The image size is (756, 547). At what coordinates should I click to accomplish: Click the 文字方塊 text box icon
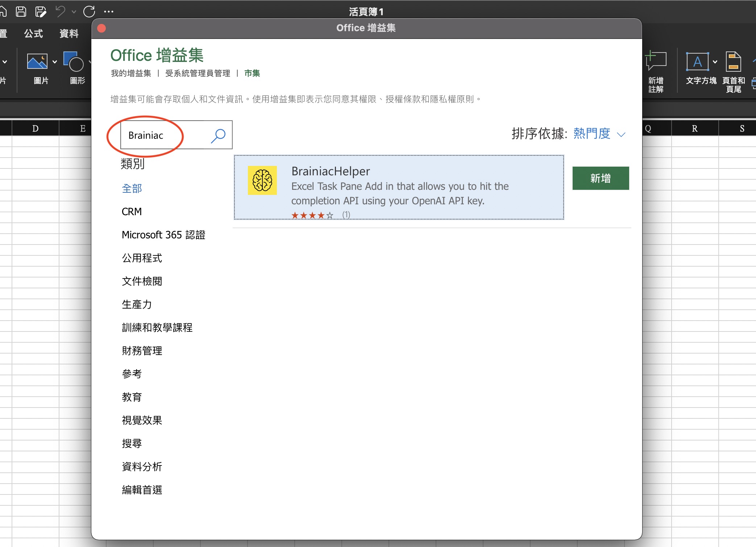698,62
